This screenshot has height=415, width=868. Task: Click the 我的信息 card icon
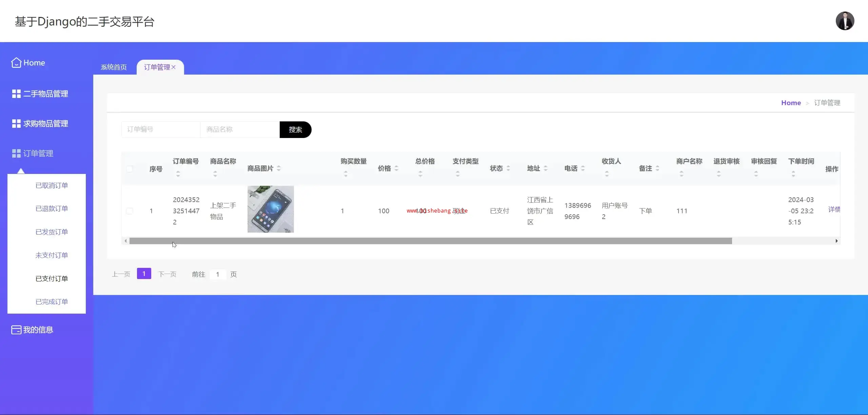(x=16, y=330)
